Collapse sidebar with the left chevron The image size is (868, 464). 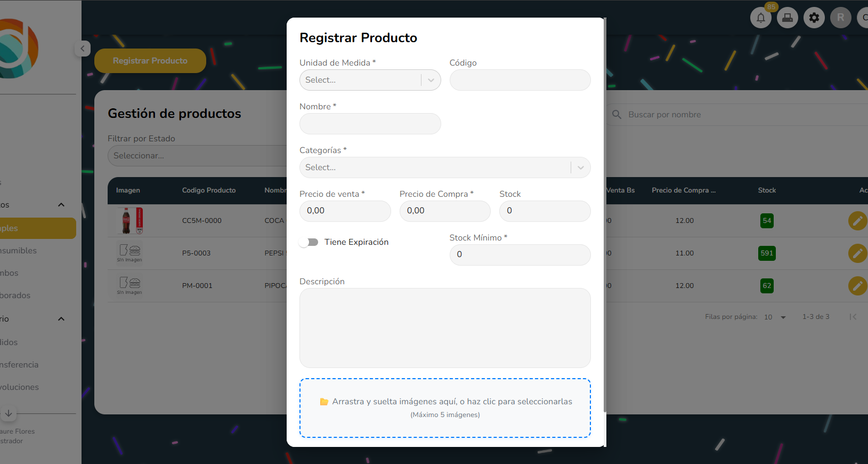coord(82,49)
